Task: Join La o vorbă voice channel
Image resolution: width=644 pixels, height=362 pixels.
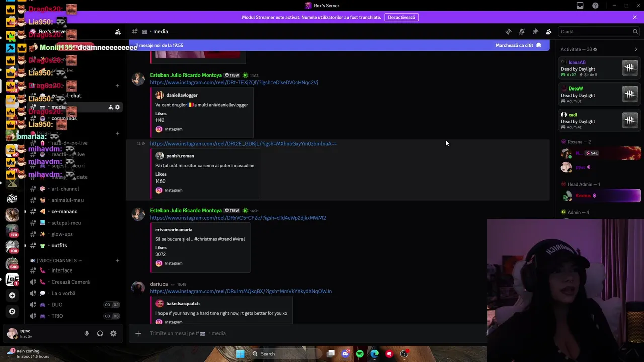Action: click(74, 293)
